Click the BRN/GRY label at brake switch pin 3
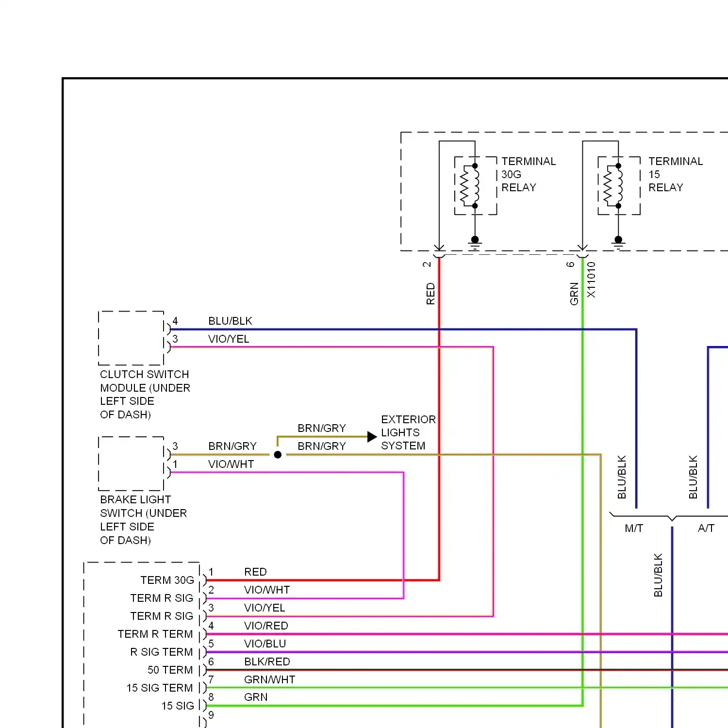 click(x=232, y=447)
